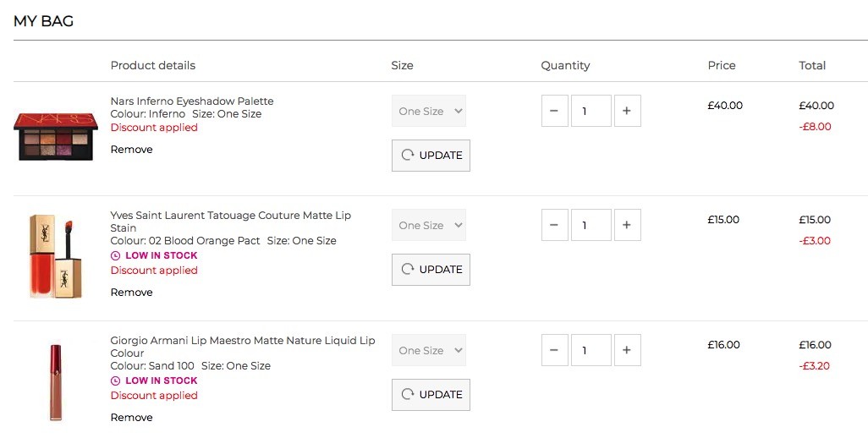Decrease quantity of Giorgio Armani Lip Maestro
The height and width of the screenshot is (438, 868).
pos(555,350)
